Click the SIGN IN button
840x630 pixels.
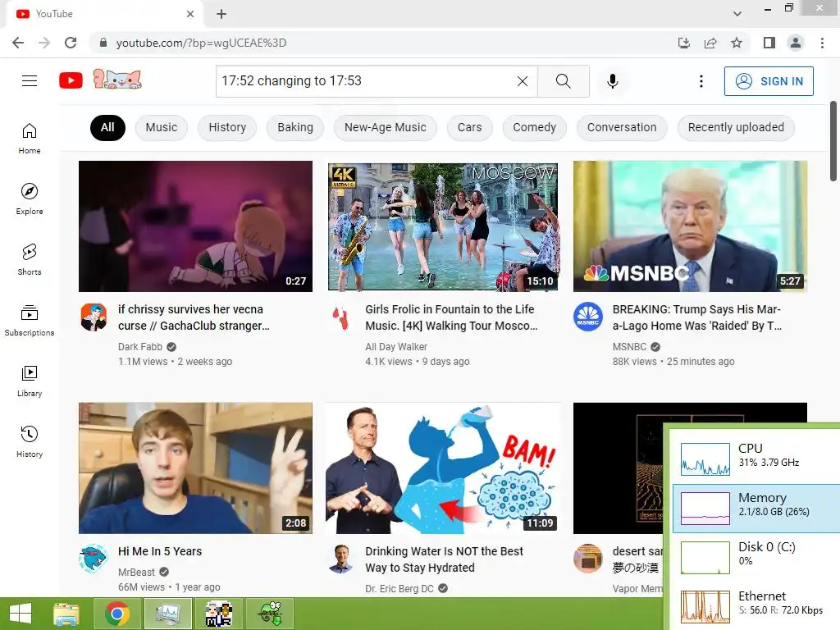pyautogui.click(x=769, y=81)
